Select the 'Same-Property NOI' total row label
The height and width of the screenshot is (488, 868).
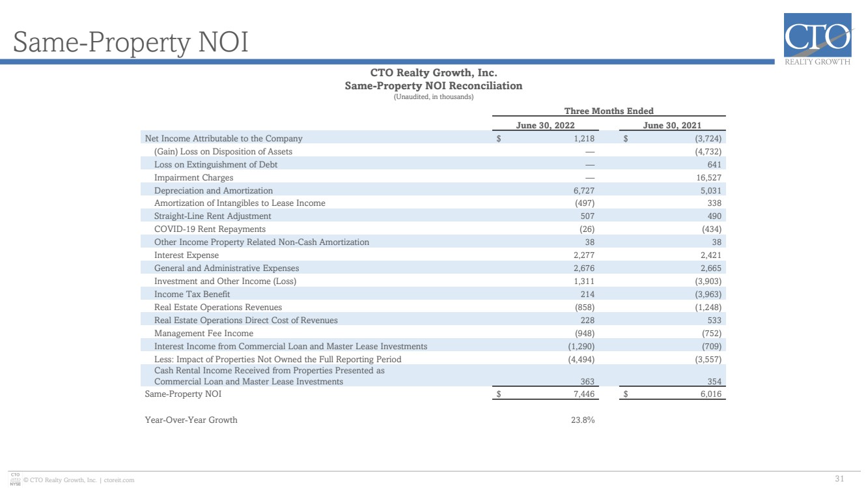(x=184, y=394)
